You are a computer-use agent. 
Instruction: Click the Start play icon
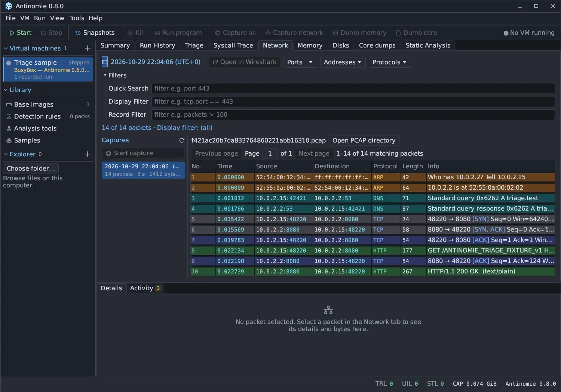click(12, 33)
